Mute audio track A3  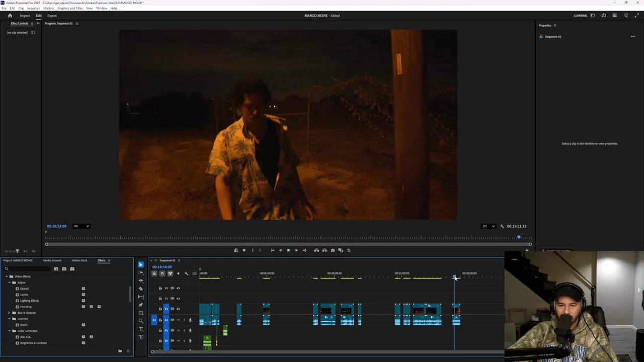pyautogui.click(x=178, y=341)
